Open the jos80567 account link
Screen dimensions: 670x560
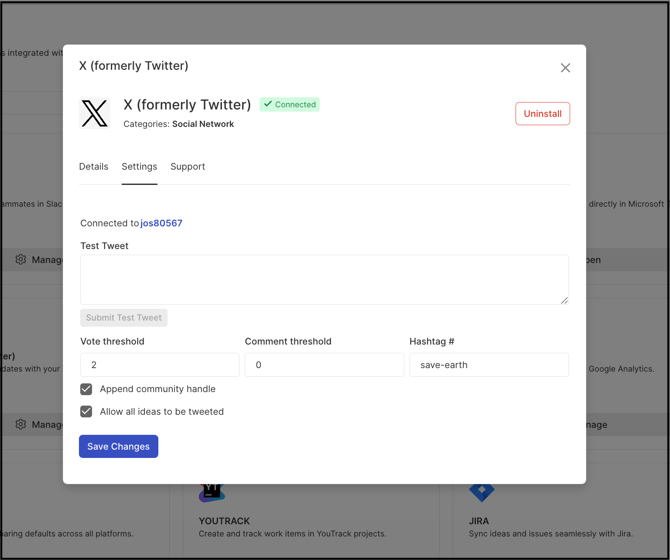161,223
